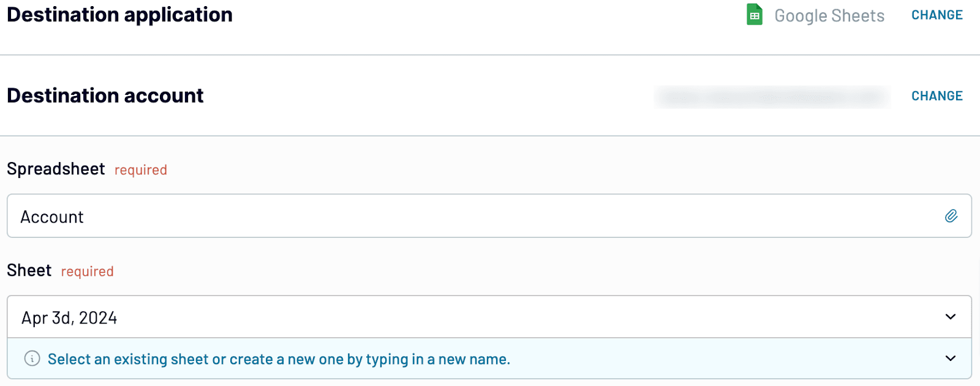Click the Spreadsheet field label

(x=56, y=169)
